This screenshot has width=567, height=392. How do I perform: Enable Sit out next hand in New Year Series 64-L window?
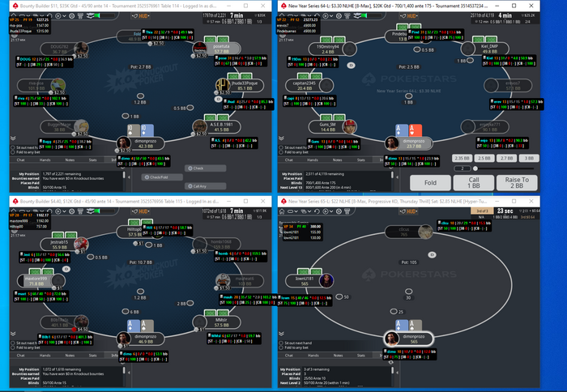click(281, 147)
